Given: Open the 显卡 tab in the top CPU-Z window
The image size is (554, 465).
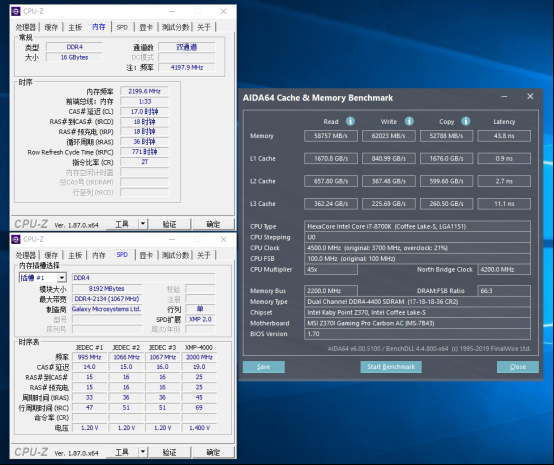Looking at the screenshot, I should pos(146,27).
